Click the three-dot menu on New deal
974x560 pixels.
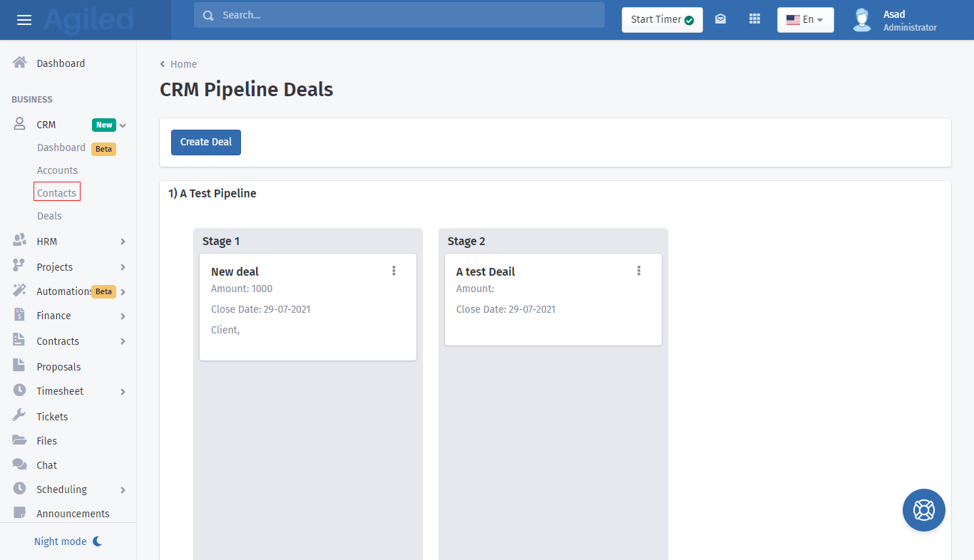[x=394, y=271]
